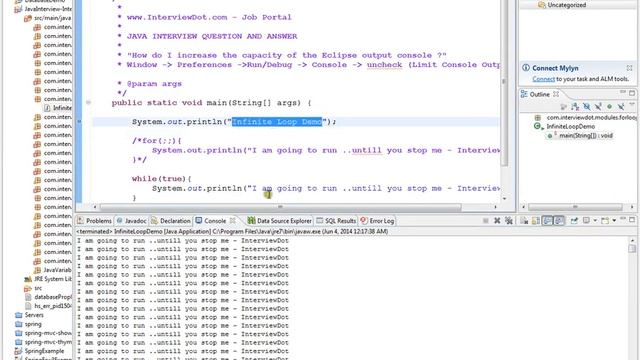Toggle Hide Non-Public Members in Outline

[609, 107]
